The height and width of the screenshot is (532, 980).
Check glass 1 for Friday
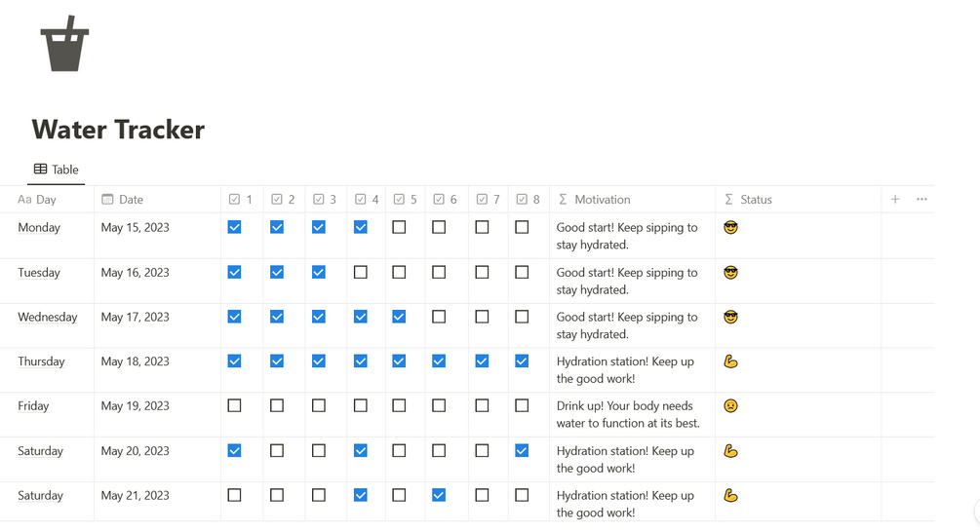234,405
